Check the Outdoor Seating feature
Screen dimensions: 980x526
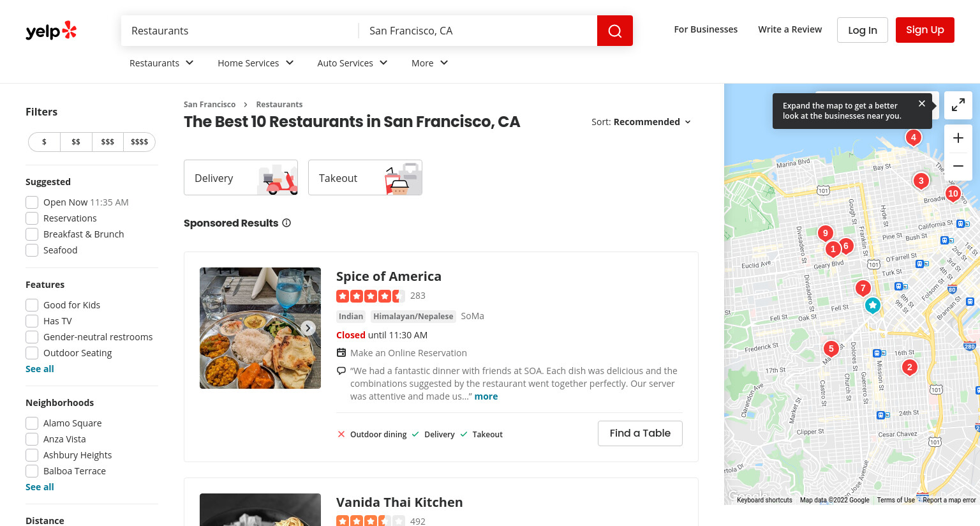click(32, 353)
